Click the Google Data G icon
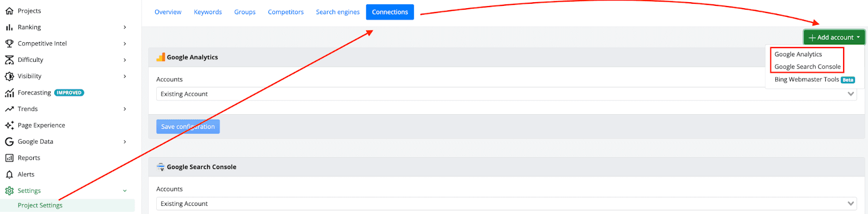Viewport: 868px width, 214px height. tap(9, 141)
